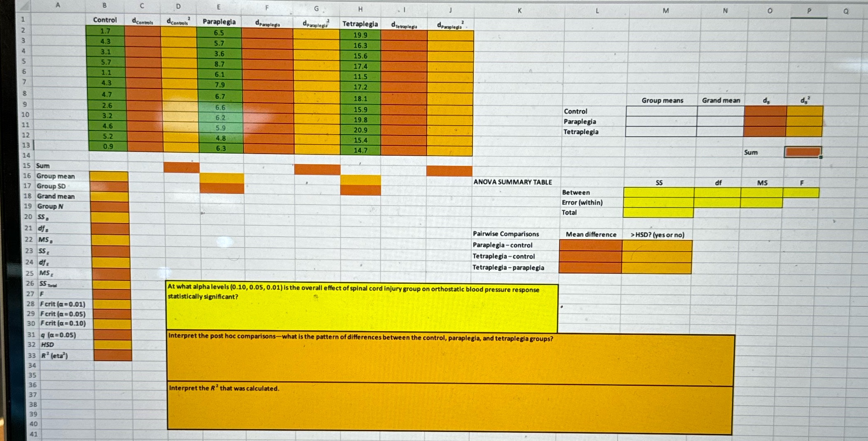Viewport: 868px width, 441px height.
Task: Select the MS header of the ANOVA table
Action: click(x=762, y=183)
